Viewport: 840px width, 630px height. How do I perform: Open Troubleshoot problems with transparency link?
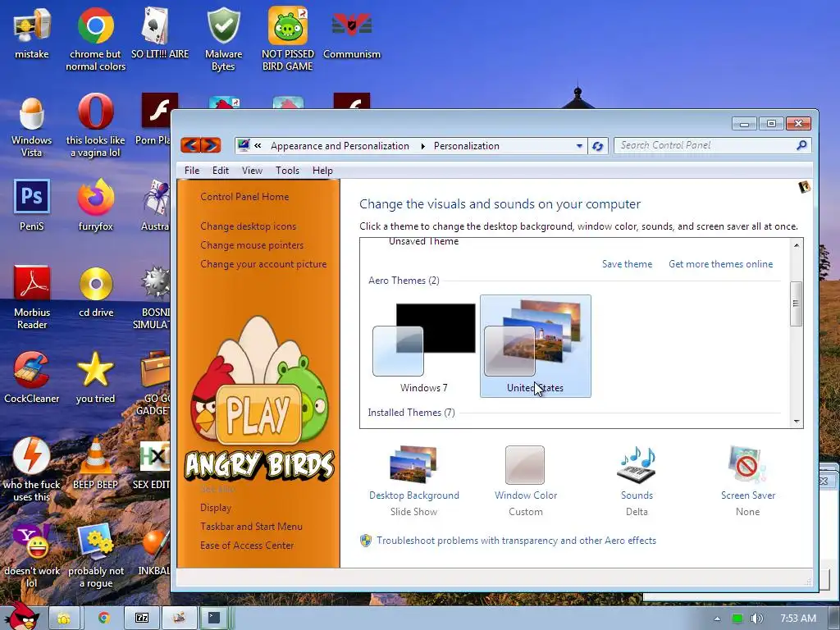coord(516,541)
